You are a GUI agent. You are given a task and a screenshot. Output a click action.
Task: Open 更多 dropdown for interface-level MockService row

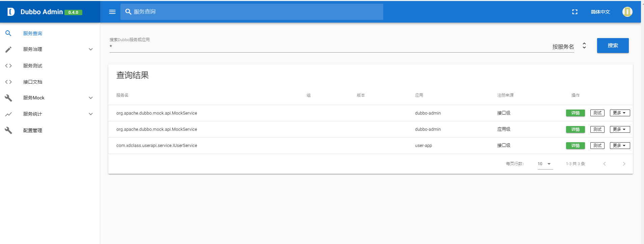(620, 113)
